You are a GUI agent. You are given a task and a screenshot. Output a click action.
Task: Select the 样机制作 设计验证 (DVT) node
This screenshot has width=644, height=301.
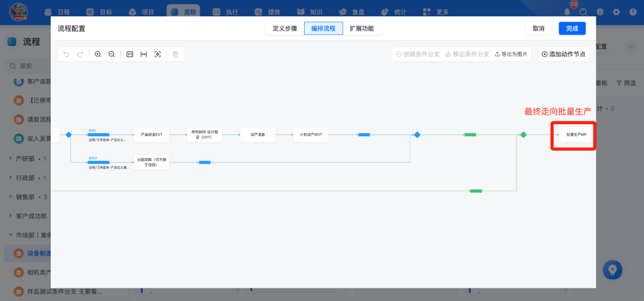(x=205, y=134)
